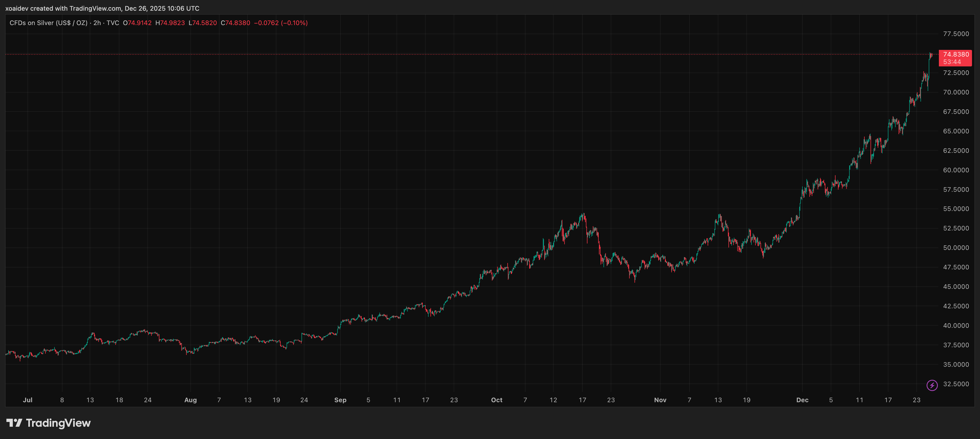Click the TradingView logo mark
The width and height of the screenshot is (980, 439).
14,423
